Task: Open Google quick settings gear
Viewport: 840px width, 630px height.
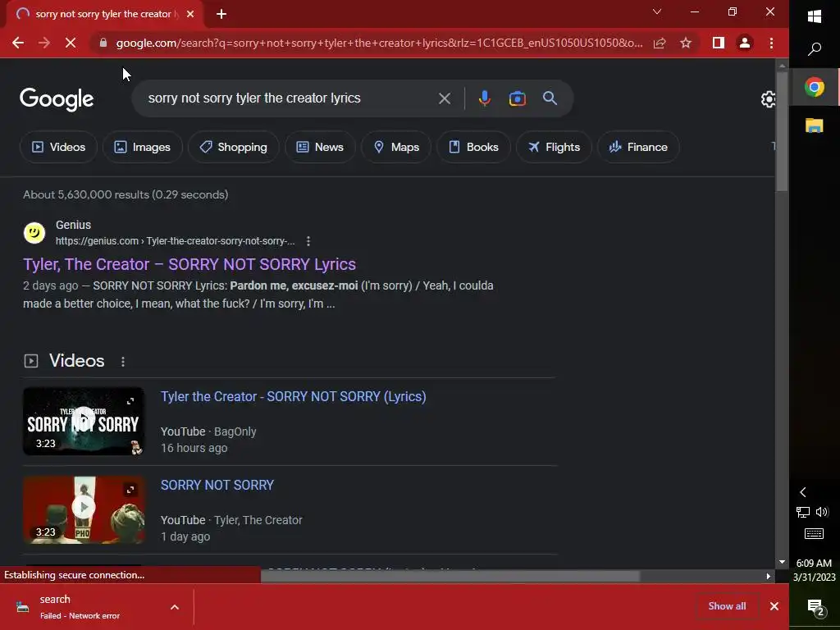Action: click(x=768, y=99)
